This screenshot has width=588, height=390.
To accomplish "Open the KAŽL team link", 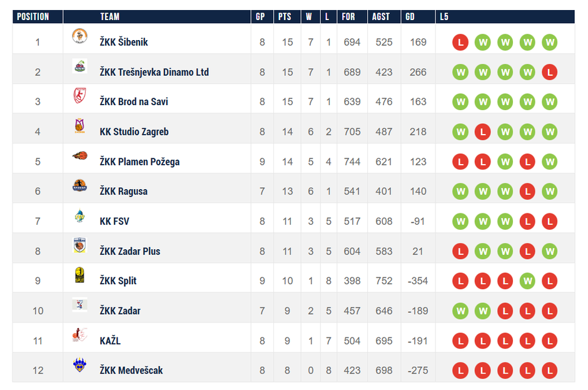I will [110, 341].
